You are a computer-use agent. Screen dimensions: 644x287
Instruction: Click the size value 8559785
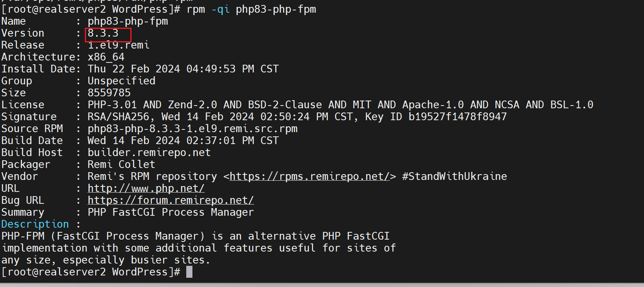coord(109,93)
